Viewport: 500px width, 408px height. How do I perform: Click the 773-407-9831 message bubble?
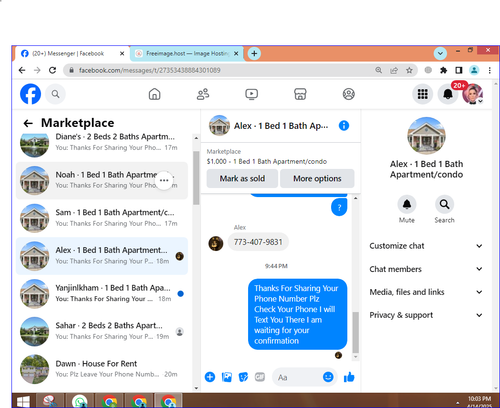(x=258, y=242)
